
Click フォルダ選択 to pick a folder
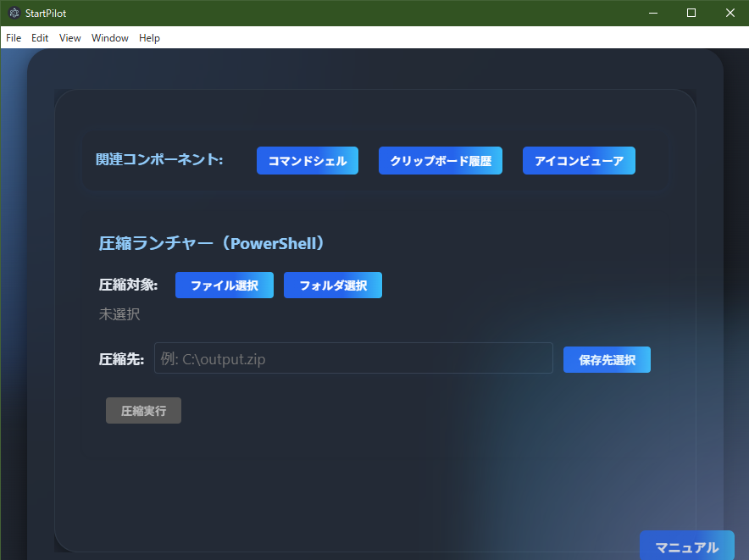tap(332, 285)
